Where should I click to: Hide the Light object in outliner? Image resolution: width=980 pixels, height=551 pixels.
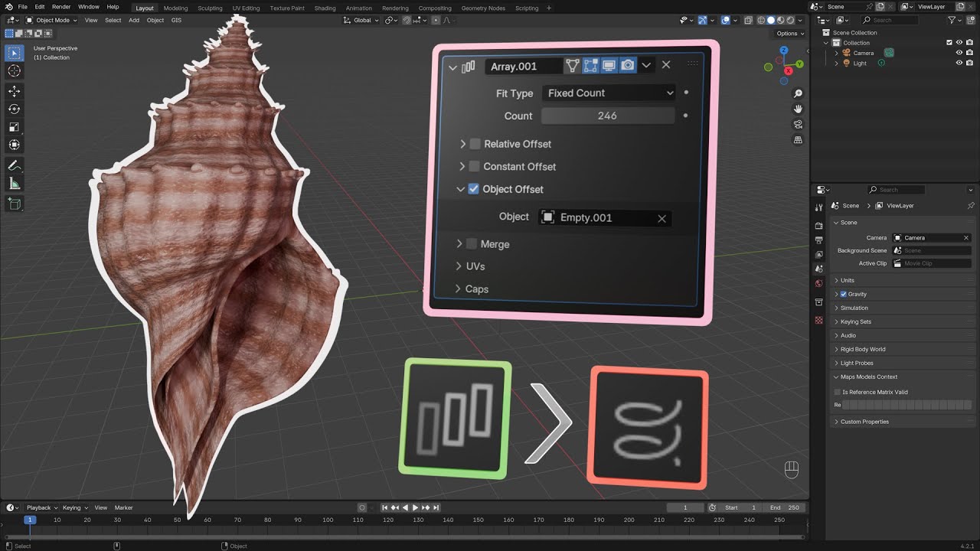[959, 63]
